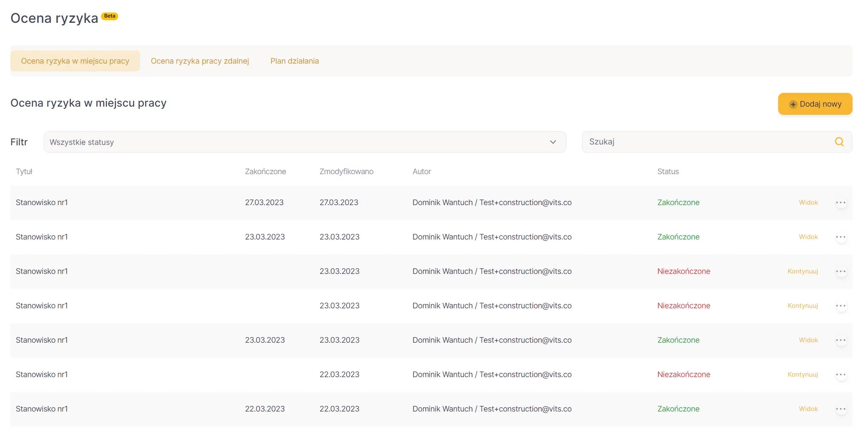Open the Plan działania tab
Viewport: 868px width, 430px height.
click(x=294, y=61)
